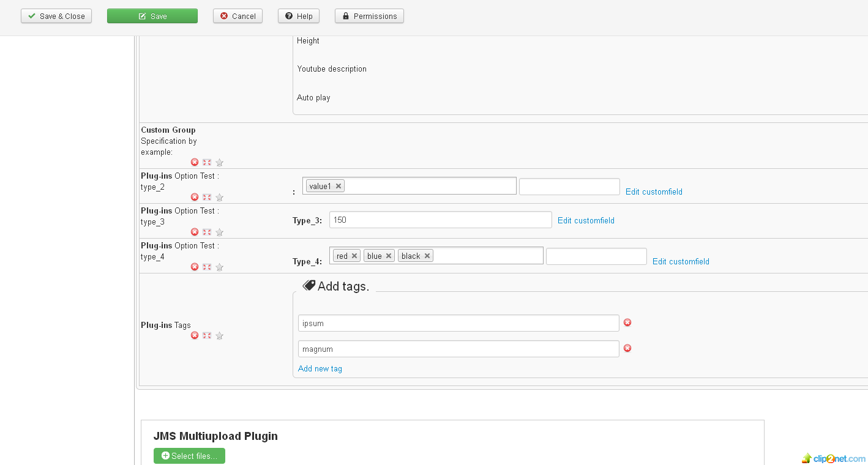Open the type_2 multi-select box
Viewport: 868px width, 465px height.
click(x=428, y=186)
